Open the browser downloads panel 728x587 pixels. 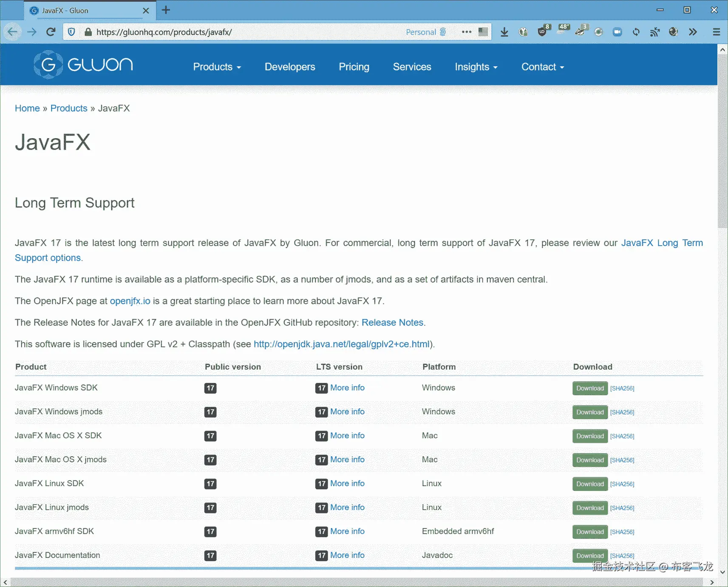pyautogui.click(x=504, y=32)
